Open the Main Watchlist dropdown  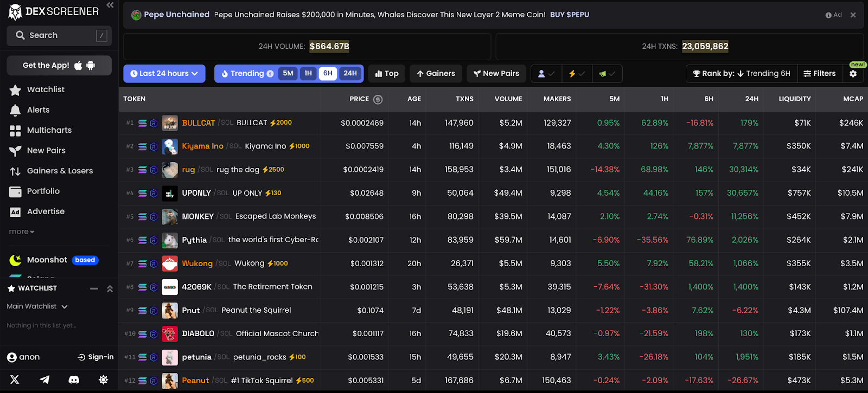coord(37,306)
